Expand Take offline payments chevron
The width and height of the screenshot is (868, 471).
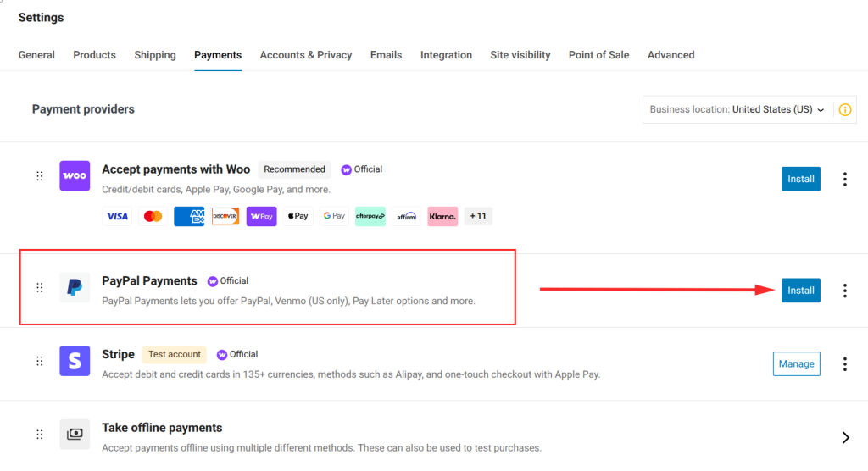(x=845, y=437)
